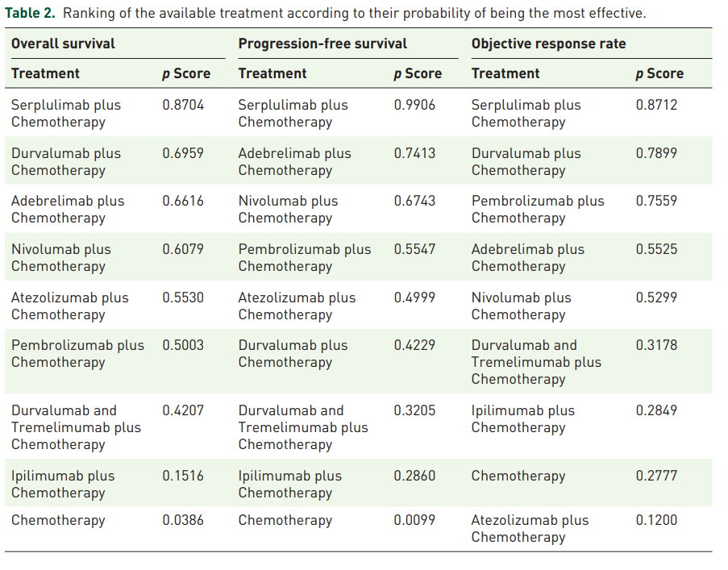Click 'Pembrolizumab plus Chemotherapy' in Objective response rate
The image size is (728, 570).
[x=538, y=209]
